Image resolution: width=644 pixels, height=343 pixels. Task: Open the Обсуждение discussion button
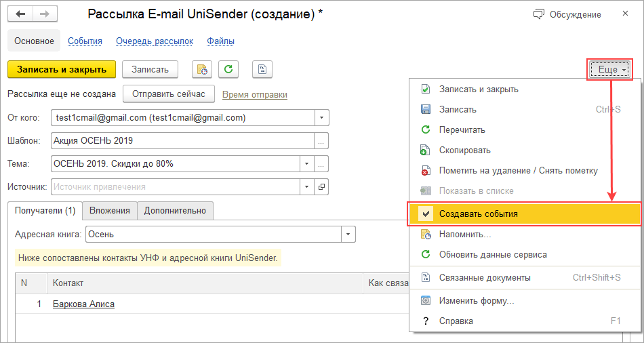567,14
